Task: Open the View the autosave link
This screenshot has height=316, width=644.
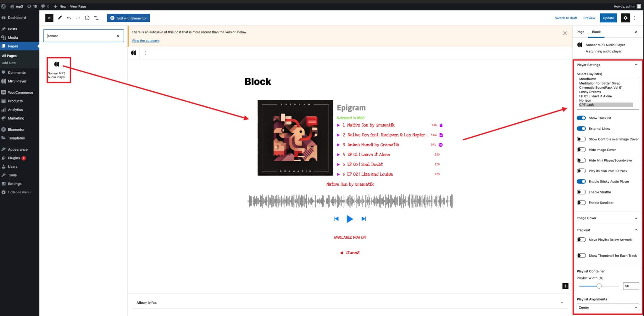Action: pyautogui.click(x=145, y=41)
